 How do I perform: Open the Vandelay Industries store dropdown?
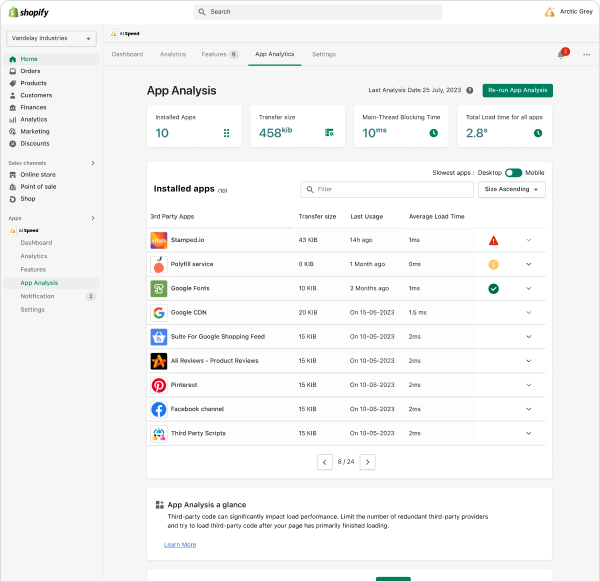[x=51, y=38]
